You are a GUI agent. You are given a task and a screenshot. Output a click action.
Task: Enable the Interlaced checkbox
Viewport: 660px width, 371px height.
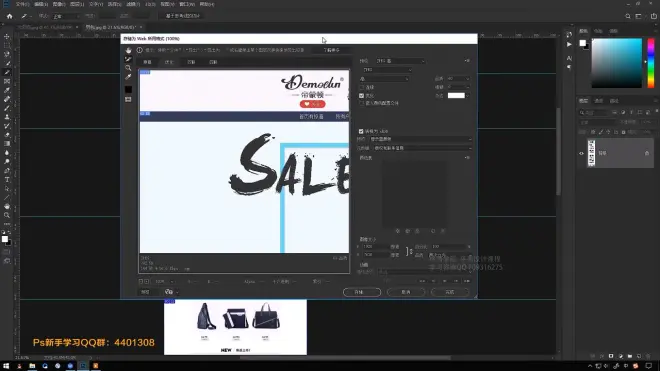tap(361, 87)
